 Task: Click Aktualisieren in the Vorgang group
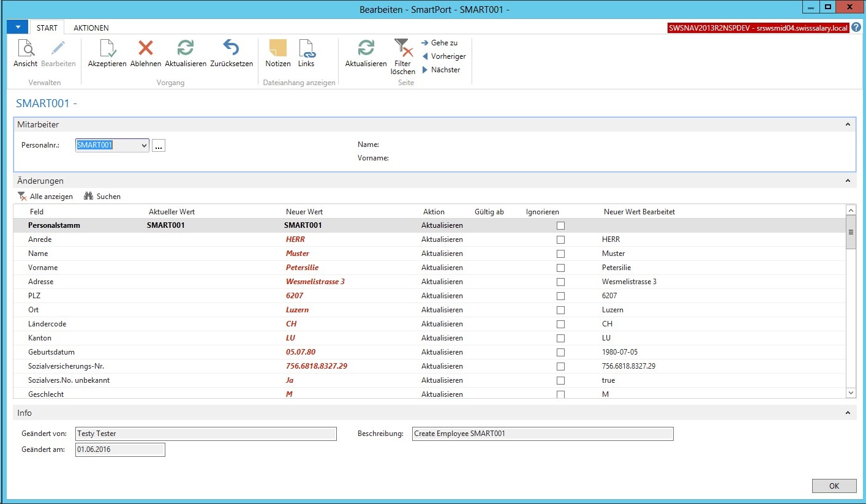pos(186,48)
